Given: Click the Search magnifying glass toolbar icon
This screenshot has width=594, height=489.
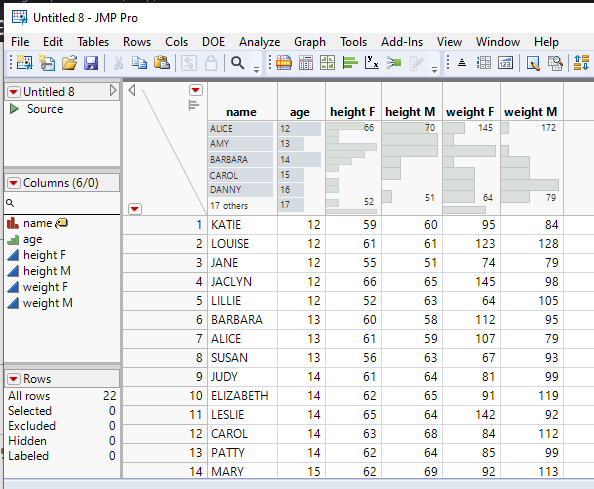Looking at the screenshot, I should click(x=238, y=63).
